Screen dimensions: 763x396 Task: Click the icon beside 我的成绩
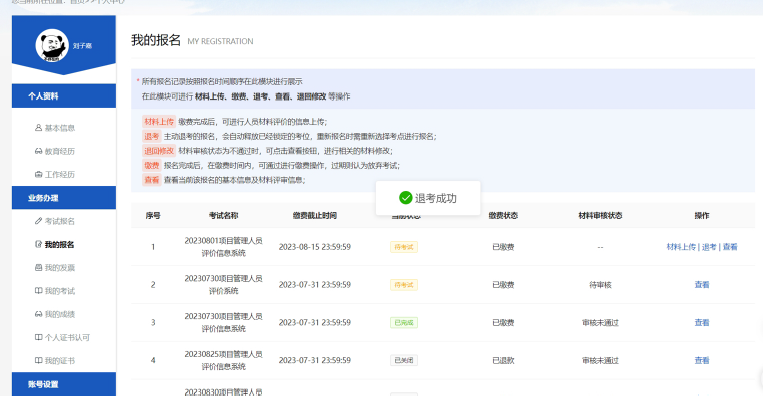click(x=38, y=314)
